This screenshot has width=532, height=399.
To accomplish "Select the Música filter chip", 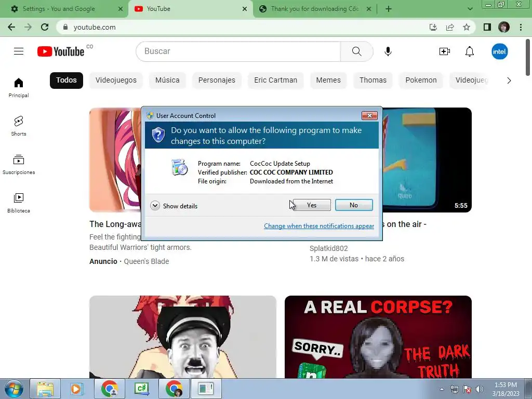I will coord(167,80).
